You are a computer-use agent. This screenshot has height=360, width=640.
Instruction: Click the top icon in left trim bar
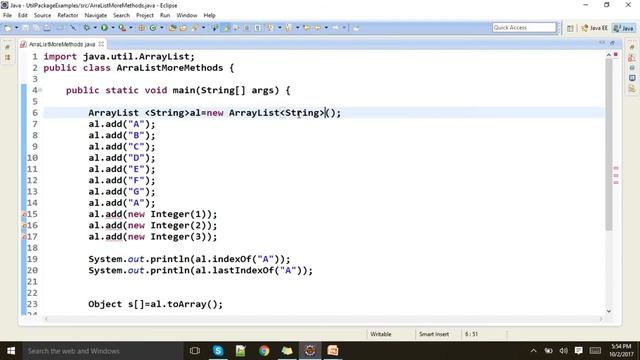click(x=8, y=48)
